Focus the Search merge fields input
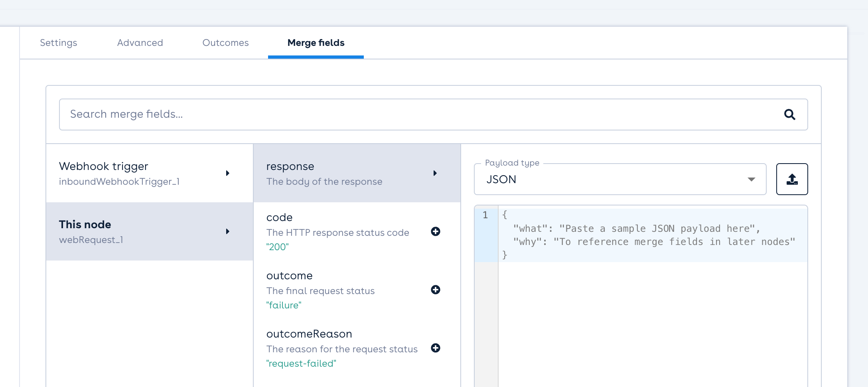This screenshot has height=387, width=868. (x=419, y=115)
